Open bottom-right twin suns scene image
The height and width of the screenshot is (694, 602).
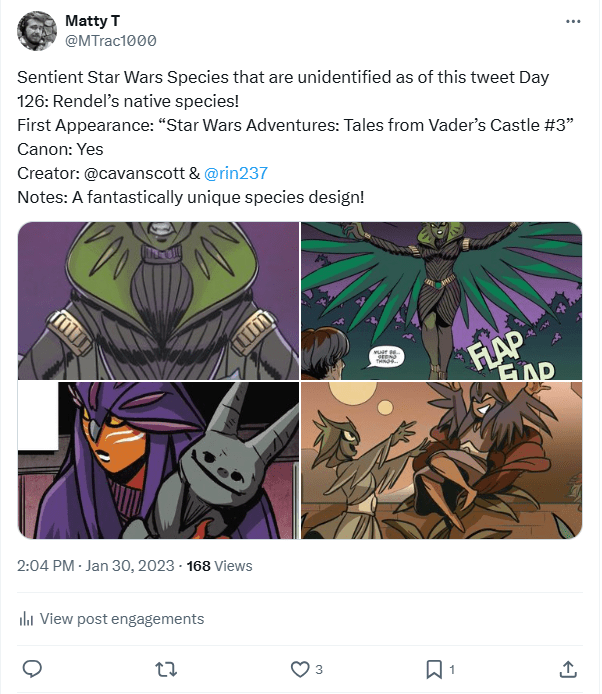tap(441, 460)
